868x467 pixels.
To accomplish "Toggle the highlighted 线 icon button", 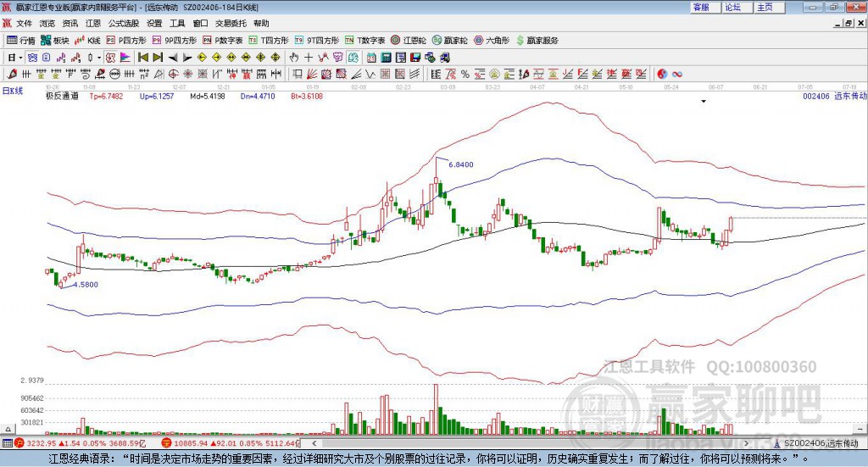I will point(353,57).
